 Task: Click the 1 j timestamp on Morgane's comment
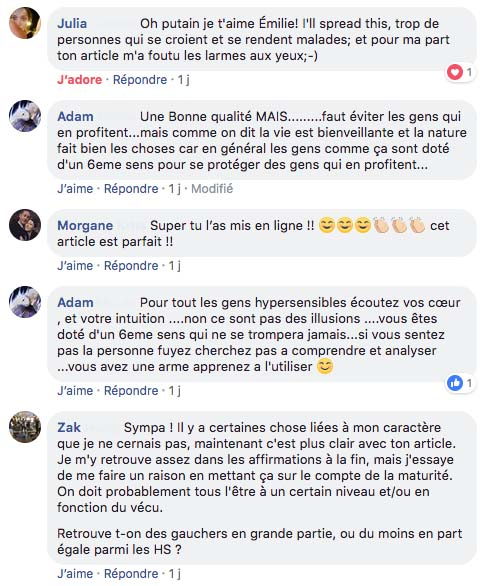tap(175, 266)
